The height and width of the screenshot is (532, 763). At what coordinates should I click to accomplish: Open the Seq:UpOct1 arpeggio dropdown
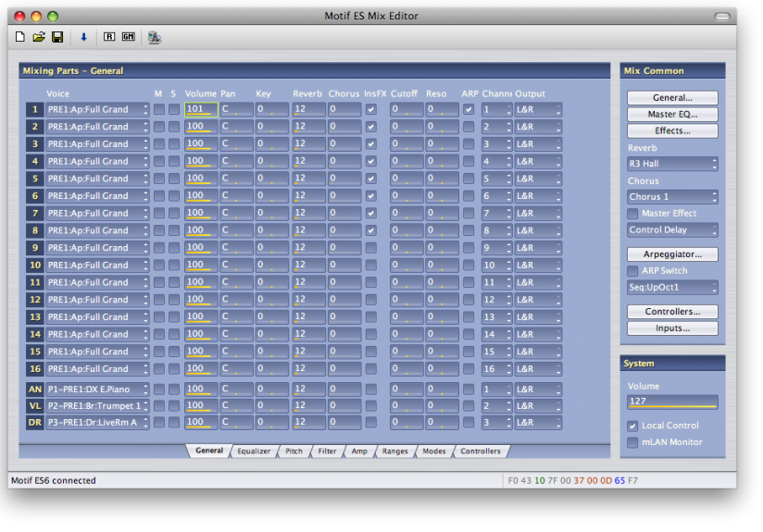tap(672, 288)
